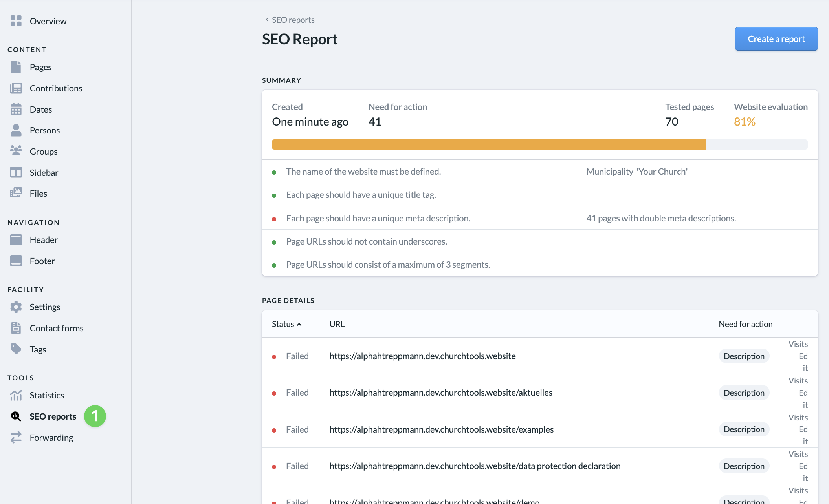The width and height of the screenshot is (829, 504).
Task: Open the Files section
Action: 39,194
